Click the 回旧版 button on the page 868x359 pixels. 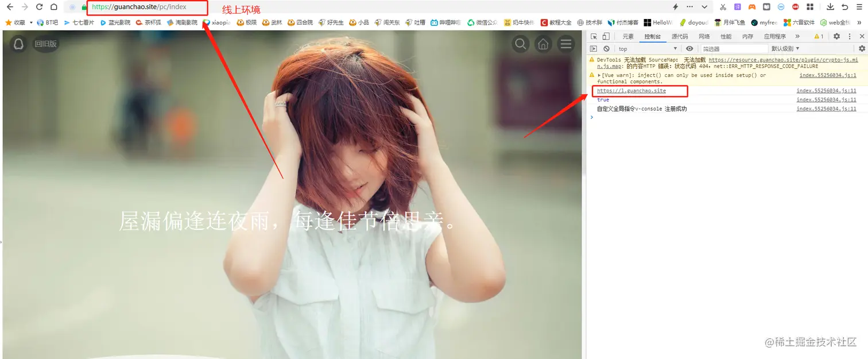click(x=45, y=44)
